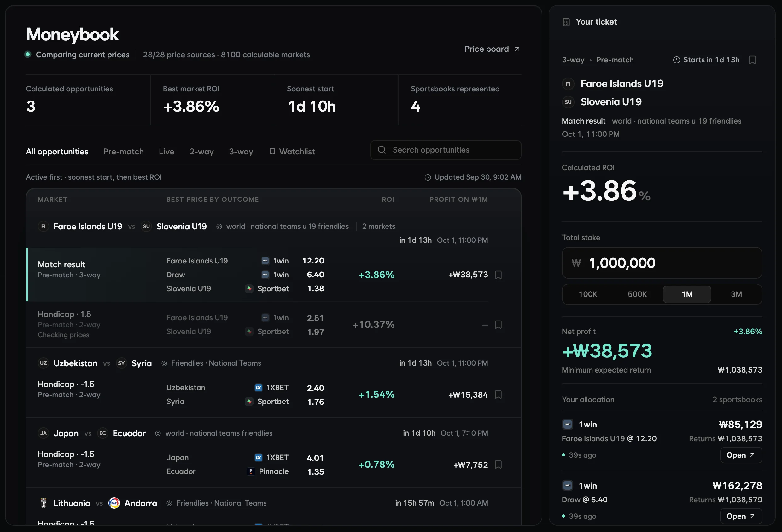
Task: Open the Price board link
Action: (x=492, y=49)
